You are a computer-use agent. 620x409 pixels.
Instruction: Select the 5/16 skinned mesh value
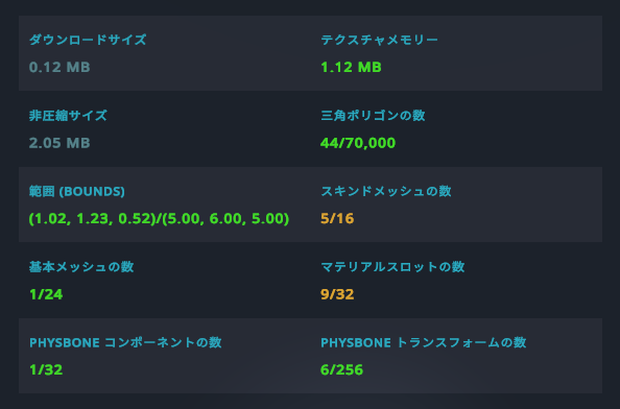click(x=337, y=219)
